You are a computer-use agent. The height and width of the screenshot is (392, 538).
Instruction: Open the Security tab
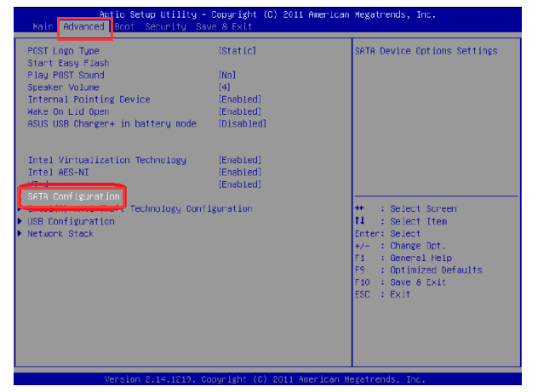point(165,26)
